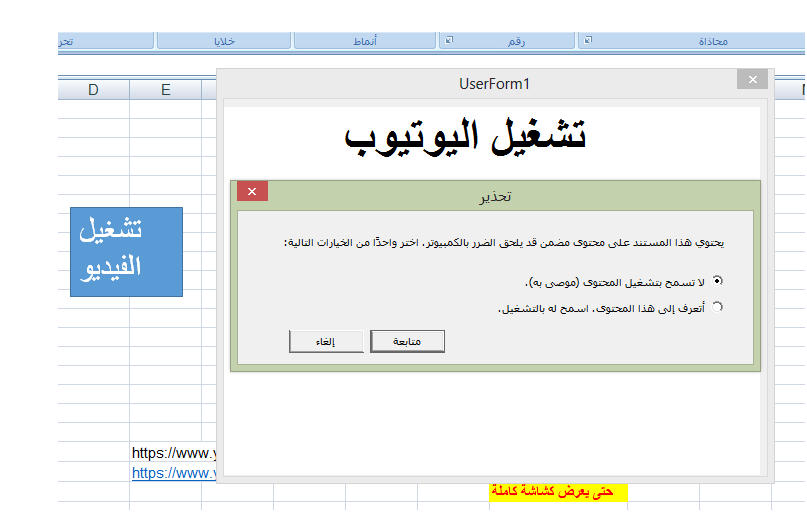Click warning message 'يحتوي هذا المستند'
This screenshot has height=521, width=807.
504,242
